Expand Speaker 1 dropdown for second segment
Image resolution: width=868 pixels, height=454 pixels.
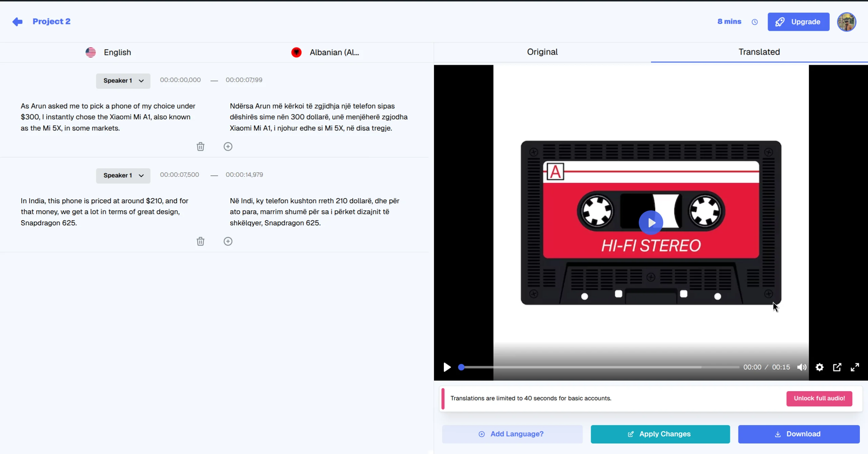tap(123, 175)
